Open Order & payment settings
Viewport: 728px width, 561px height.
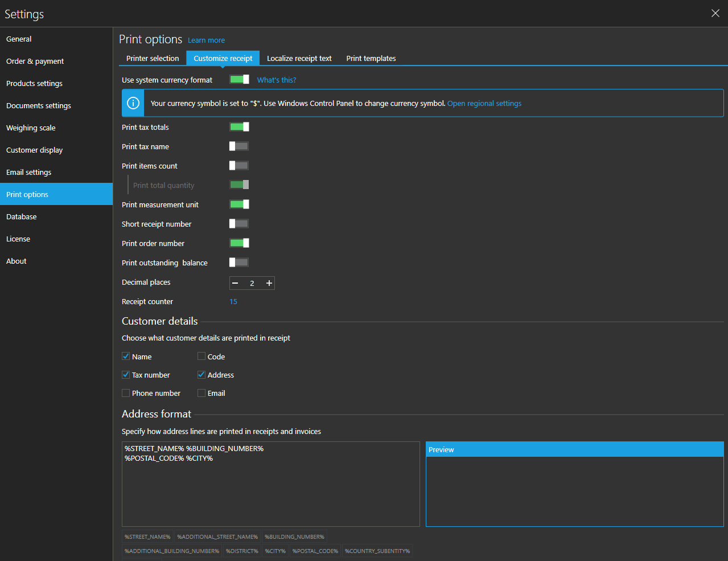(x=56, y=61)
